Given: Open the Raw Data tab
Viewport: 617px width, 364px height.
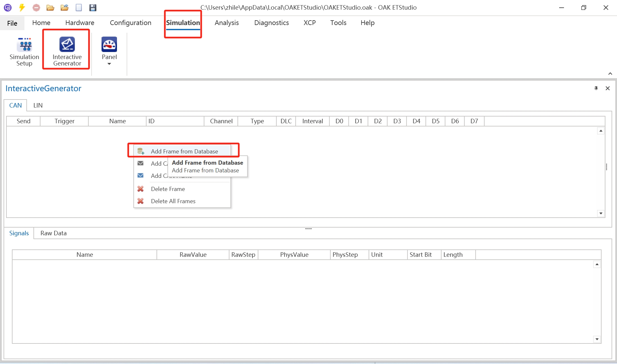Looking at the screenshot, I should pyautogui.click(x=53, y=233).
